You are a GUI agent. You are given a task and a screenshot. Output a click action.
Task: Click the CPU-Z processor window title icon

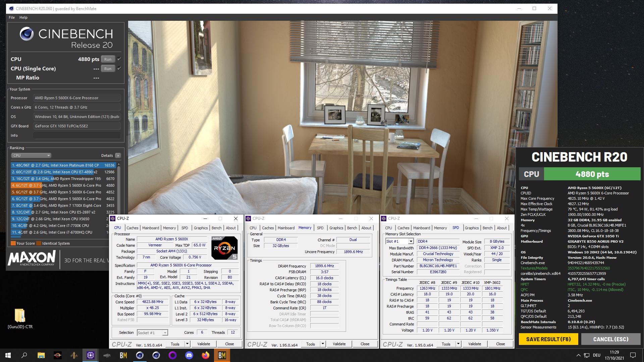(x=113, y=219)
